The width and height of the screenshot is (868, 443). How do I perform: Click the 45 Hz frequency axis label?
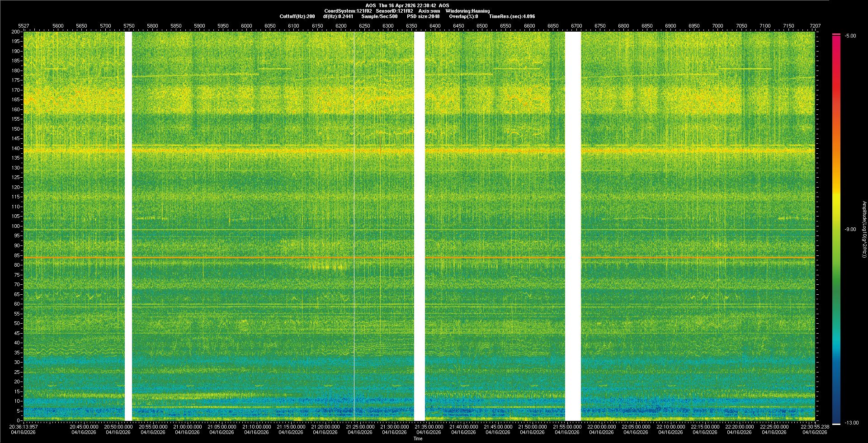[x=17, y=333]
